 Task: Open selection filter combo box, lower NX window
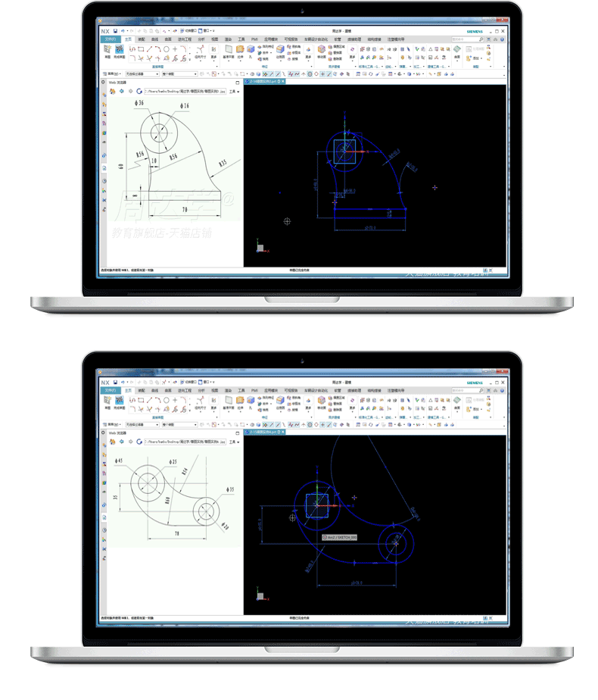pyautogui.click(x=142, y=424)
